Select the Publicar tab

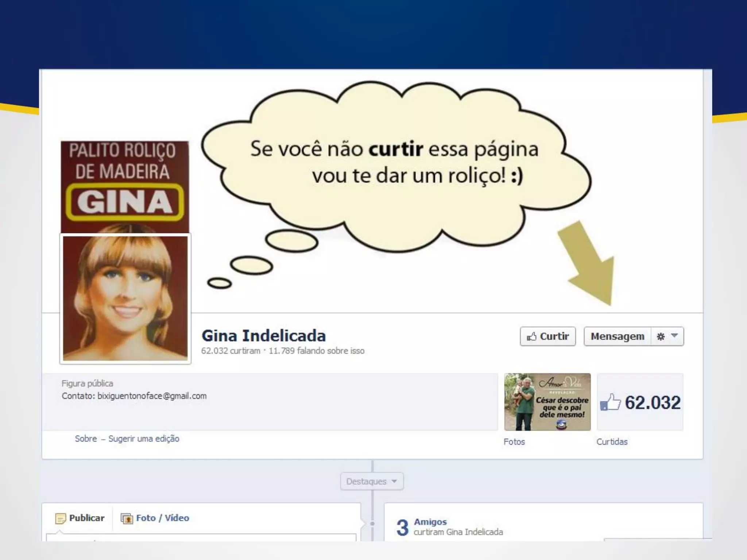click(86, 518)
